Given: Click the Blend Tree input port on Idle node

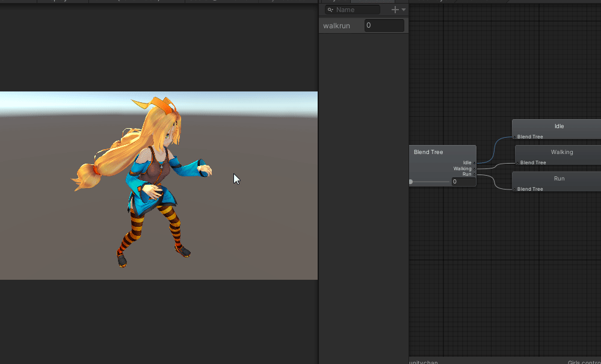Looking at the screenshot, I should click(x=515, y=137).
